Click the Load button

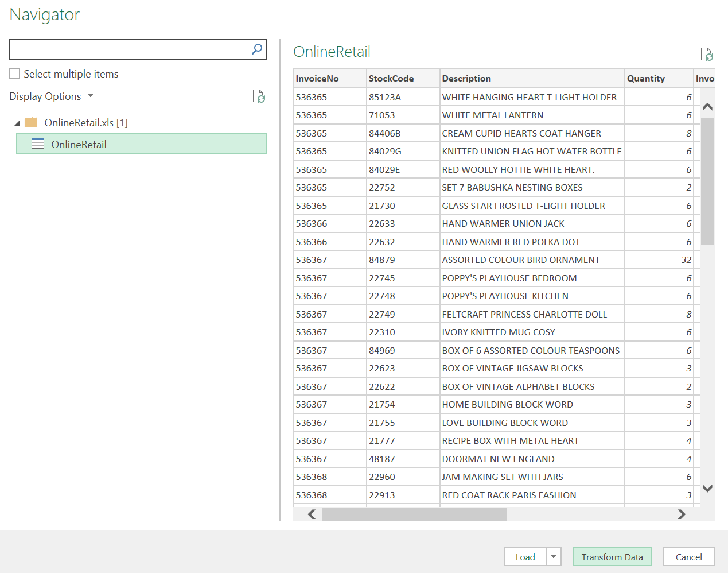point(525,557)
